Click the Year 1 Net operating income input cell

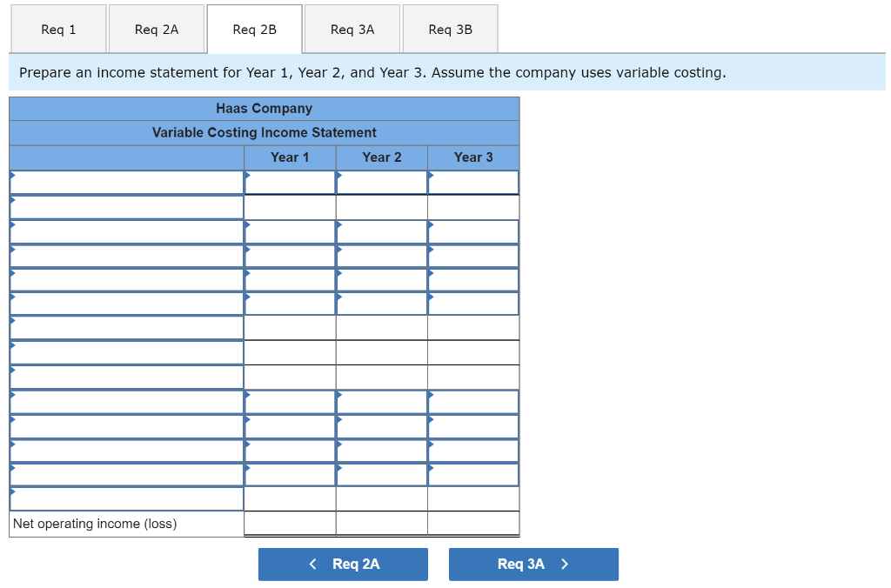click(x=290, y=524)
